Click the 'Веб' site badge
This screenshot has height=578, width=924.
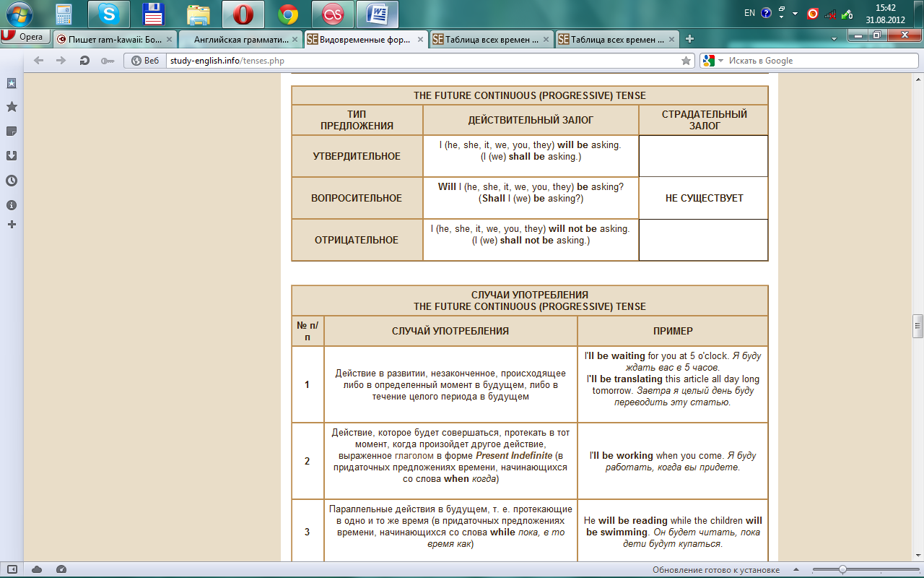[145, 61]
